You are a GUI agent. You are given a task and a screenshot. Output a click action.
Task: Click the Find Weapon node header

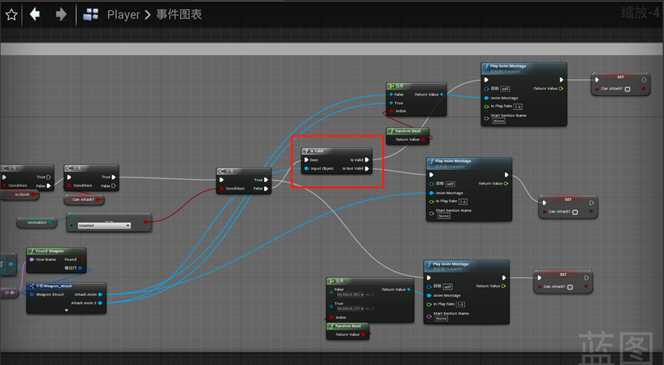click(x=56, y=251)
